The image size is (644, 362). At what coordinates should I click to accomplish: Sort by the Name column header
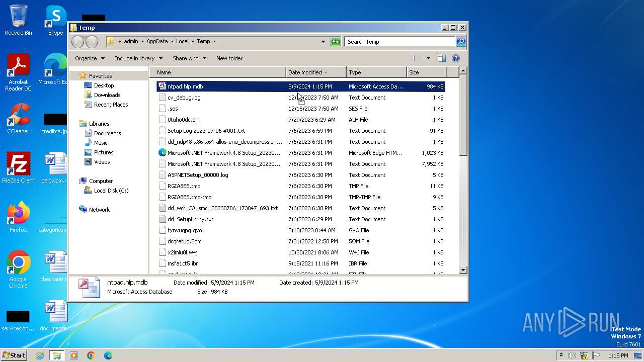coord(218,72)
